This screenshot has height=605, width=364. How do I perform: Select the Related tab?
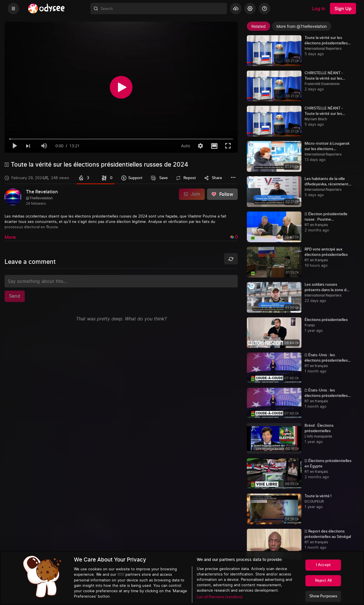pyautogui.click(x=258, y=26)
